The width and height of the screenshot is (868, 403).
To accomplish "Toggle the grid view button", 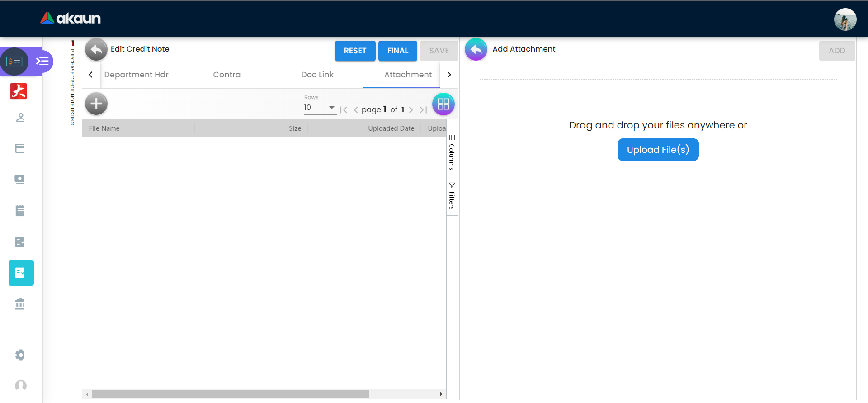I will [x=443, y=104].
